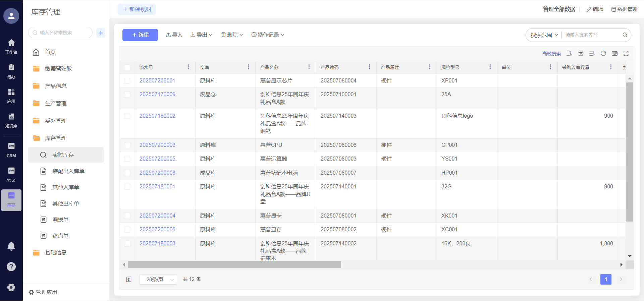The height and width of the screenshot is (301, 644).
Task: Click the horizontal scrollbar of the table
Action: pos(234,265)
